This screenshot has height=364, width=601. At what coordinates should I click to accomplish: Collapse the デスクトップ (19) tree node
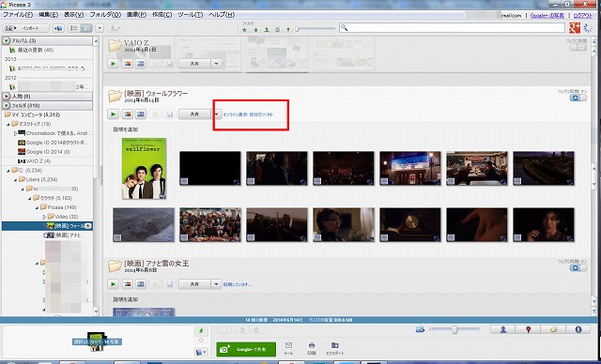tap(8, 124)
